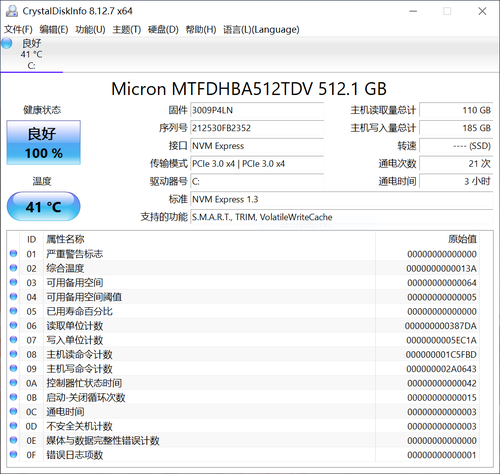
Task: Click status orb beside attribute 0F 错误日志项数
Action: (x=13, y=455)
